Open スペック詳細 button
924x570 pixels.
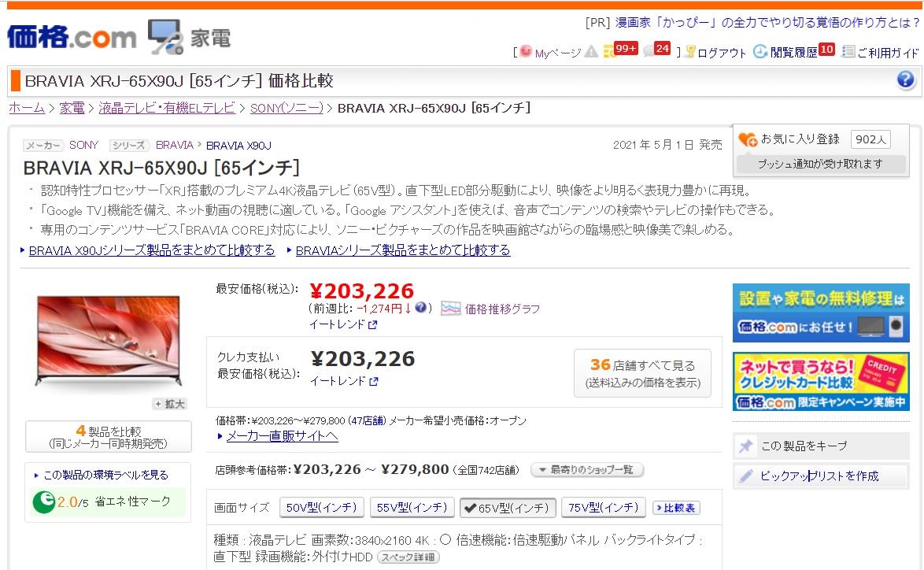point(408,557)
